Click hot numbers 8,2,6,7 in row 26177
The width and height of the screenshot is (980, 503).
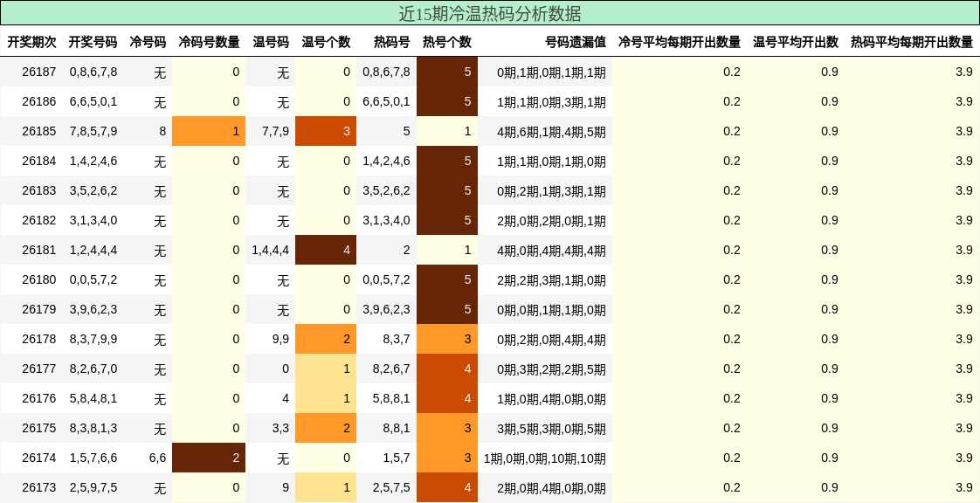coord(391,369)
